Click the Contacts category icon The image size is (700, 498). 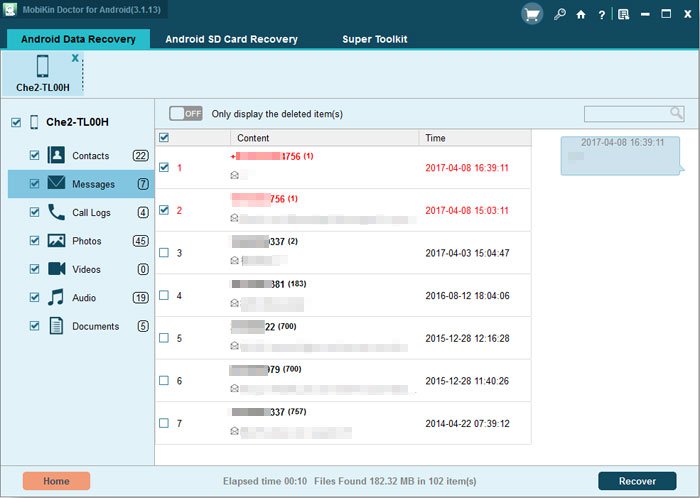pos(56,155)
